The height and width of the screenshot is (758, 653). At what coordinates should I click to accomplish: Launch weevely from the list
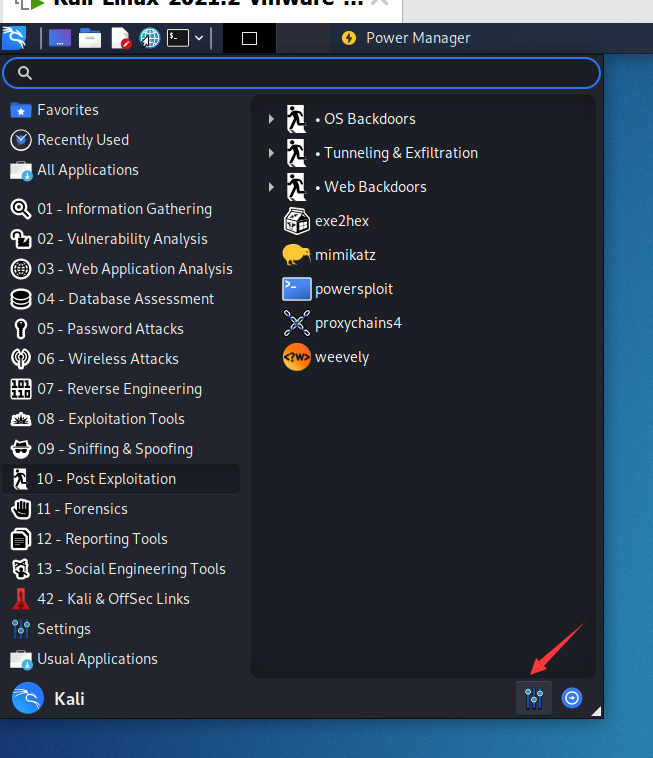coord(326,357)
